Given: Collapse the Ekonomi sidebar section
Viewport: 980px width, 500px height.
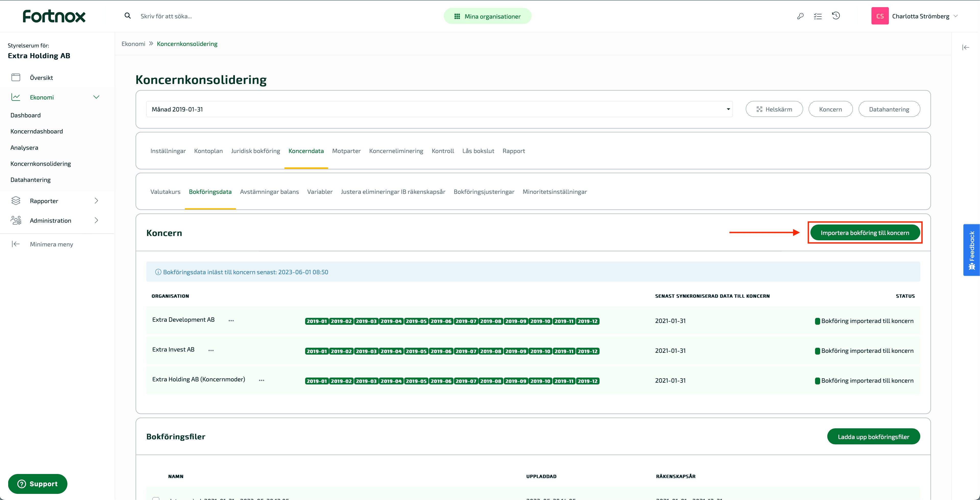Looking at the screenshot, I should (96, 97).
